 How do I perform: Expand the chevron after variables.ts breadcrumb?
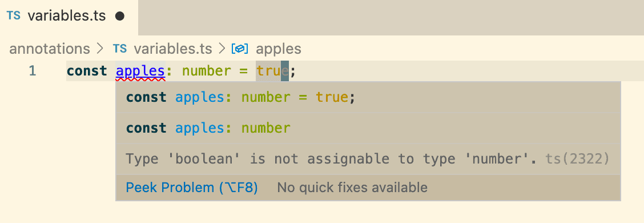point(222,49)
